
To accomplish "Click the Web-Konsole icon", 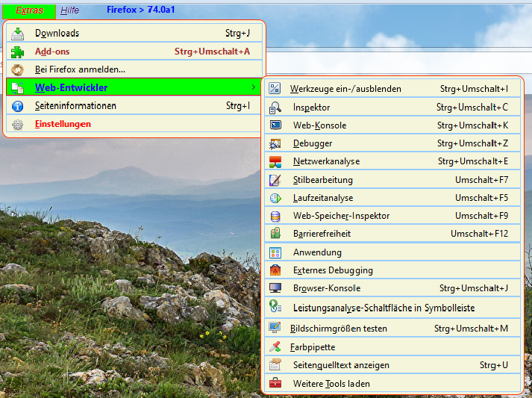I will (275, 125).
